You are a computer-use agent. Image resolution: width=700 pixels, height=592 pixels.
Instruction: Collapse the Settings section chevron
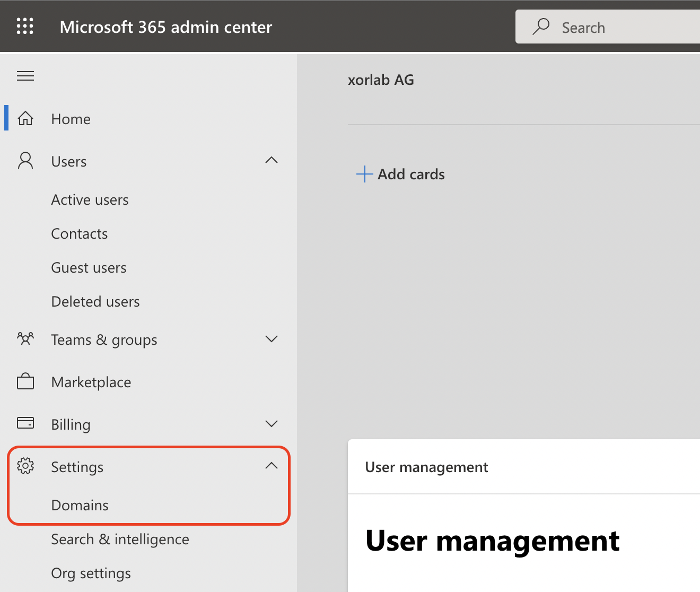click(272, 466)
